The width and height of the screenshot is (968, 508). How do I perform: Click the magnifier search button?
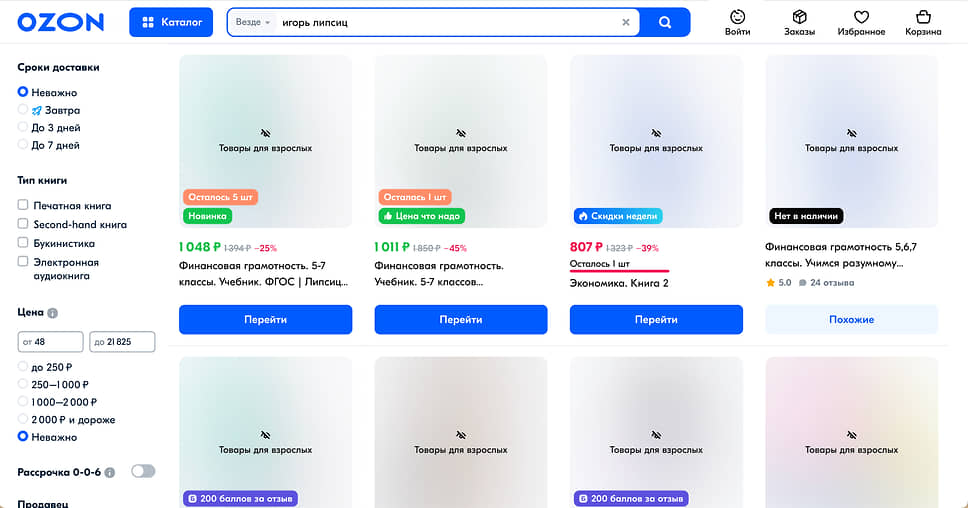665,22
